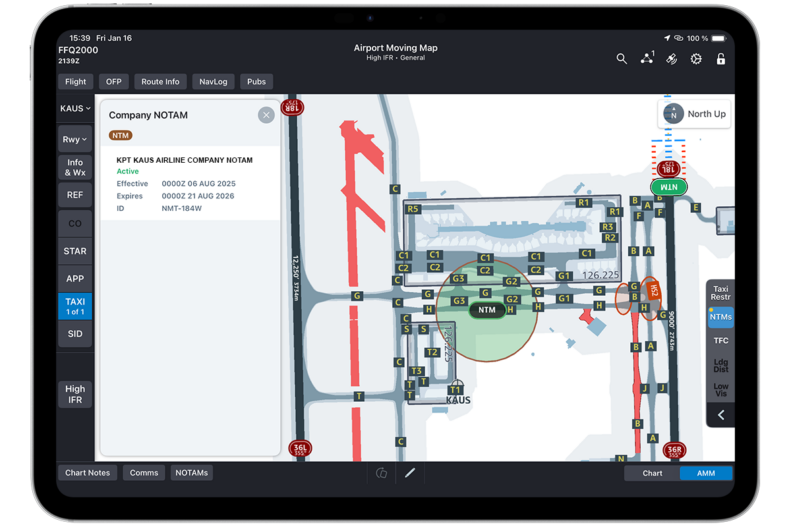Viewport: 791px width, 527px height.
Task: Select the KPT KAUS AIRLINE COMPANY NOTAM entry
Action: [x=190, y=184]
